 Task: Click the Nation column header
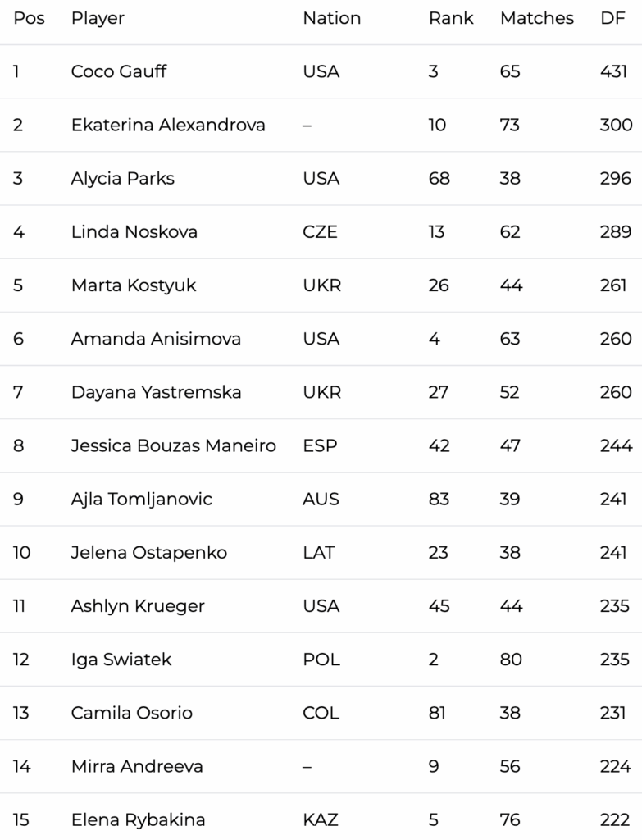[x=331, y=18]
